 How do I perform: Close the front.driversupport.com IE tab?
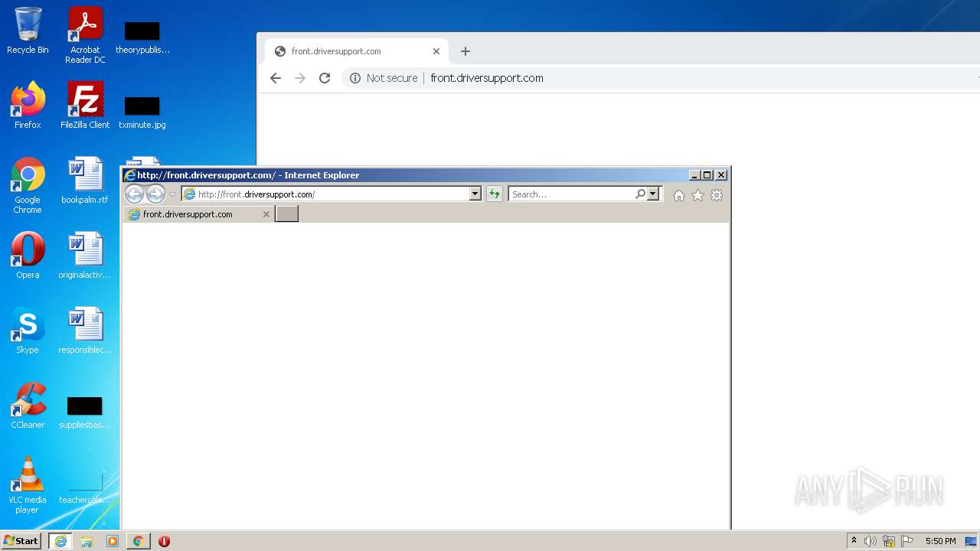(266, 214)
